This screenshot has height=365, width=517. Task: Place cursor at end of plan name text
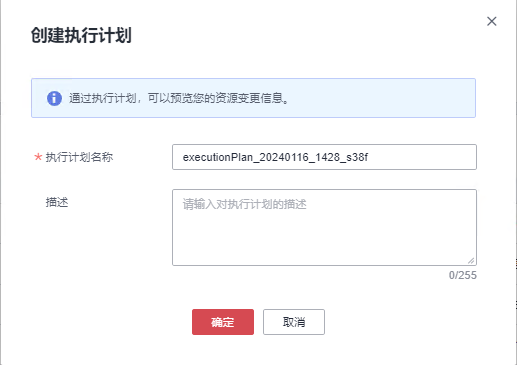[369, 157]
